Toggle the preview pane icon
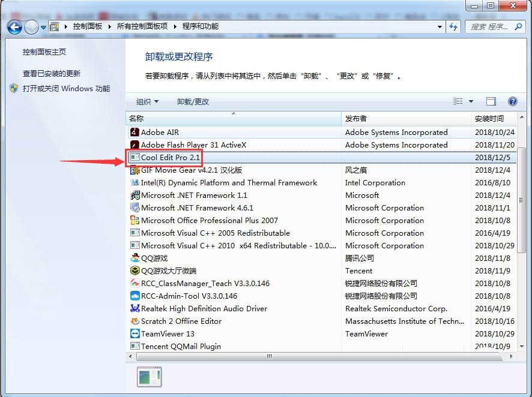This screenshot has width=532, height=397. coord(491,101)
